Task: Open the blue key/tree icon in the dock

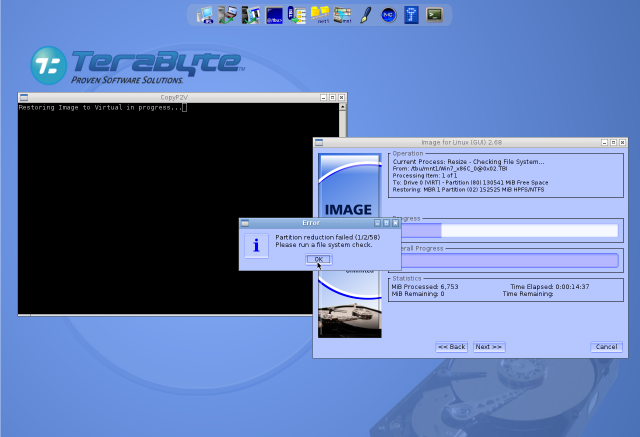Action: click(411, 15)
